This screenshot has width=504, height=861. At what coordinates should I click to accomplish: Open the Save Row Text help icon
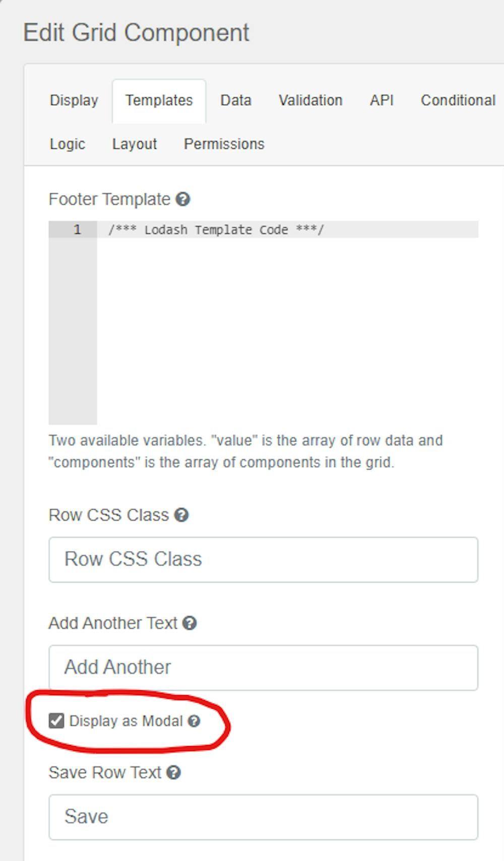click(174, 772)
